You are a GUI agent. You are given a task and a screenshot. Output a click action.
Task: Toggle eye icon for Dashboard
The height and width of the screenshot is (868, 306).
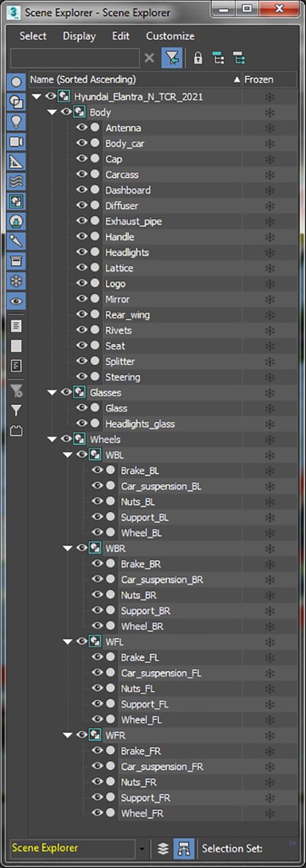tap(82, 190)
